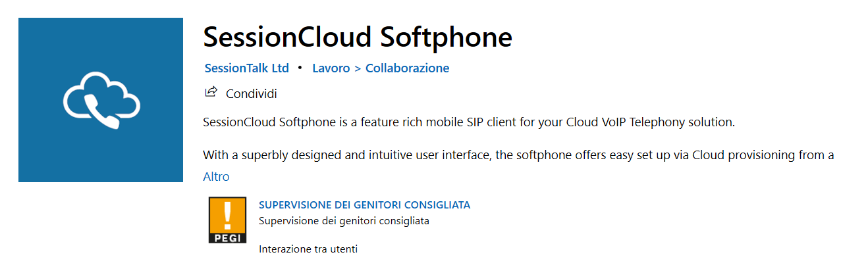Open the SUPERVISIONE DEI GENITORI CONSIGLIATA rating link

[364, 205]
